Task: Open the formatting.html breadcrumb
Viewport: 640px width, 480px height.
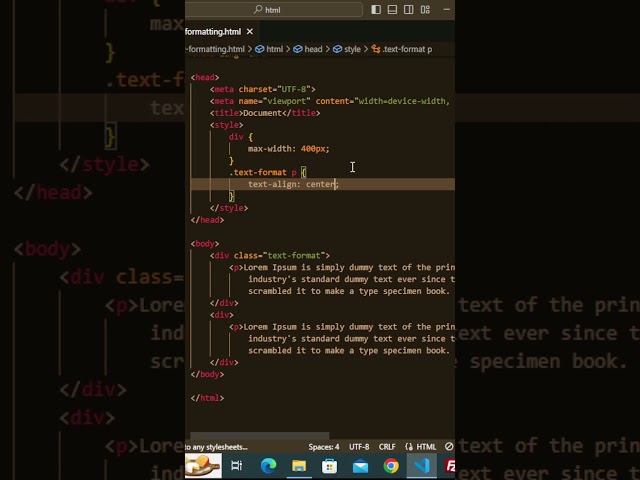Action: 215,49
